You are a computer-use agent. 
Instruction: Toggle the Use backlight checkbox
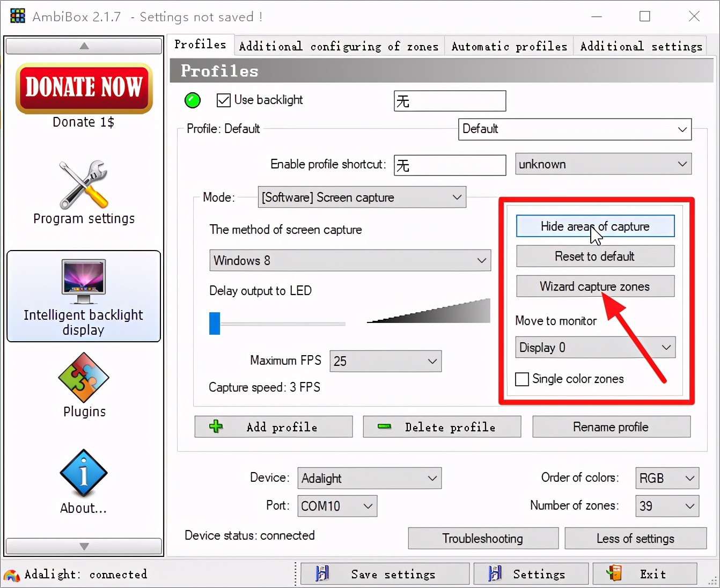[x=223, y=100]
